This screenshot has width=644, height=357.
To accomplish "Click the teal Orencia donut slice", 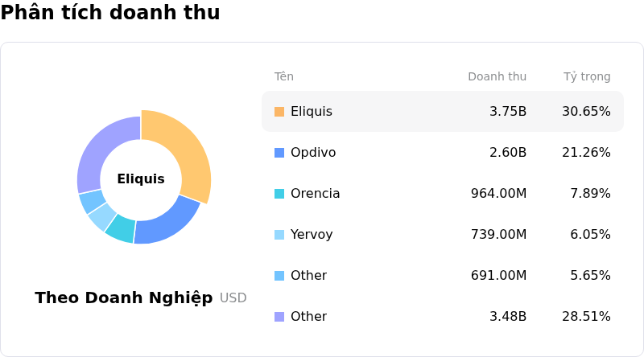I will [x=122, y=228].
